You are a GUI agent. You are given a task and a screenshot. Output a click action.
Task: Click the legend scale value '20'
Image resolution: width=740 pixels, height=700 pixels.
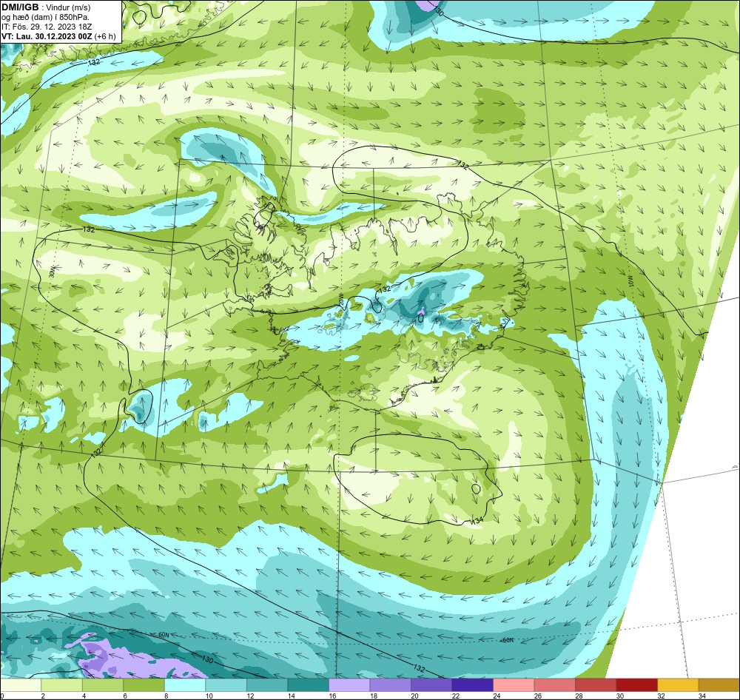414,696
